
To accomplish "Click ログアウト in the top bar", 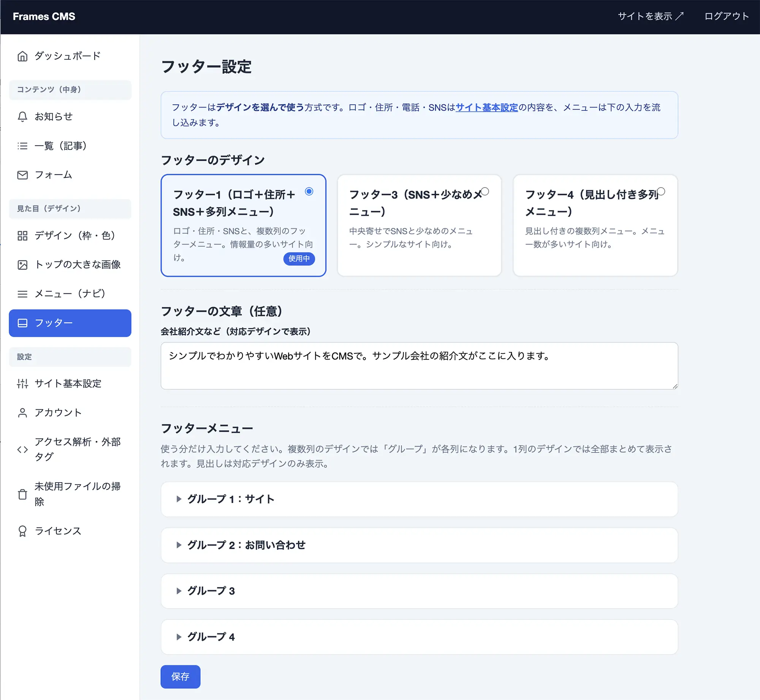I will click(x=727, y=16).
